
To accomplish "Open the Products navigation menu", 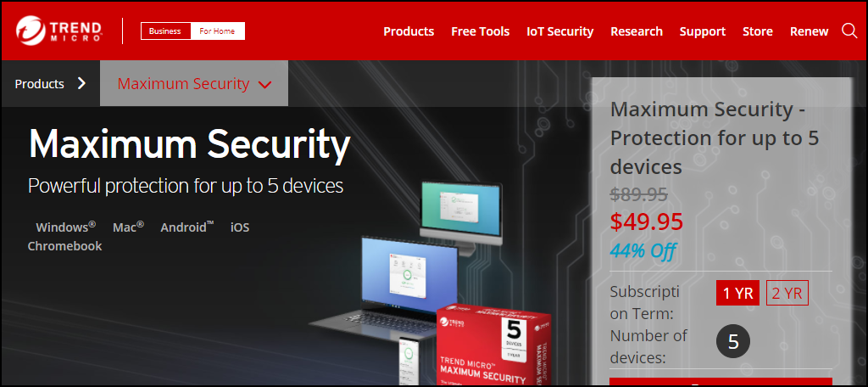I will tap(409, 31).
